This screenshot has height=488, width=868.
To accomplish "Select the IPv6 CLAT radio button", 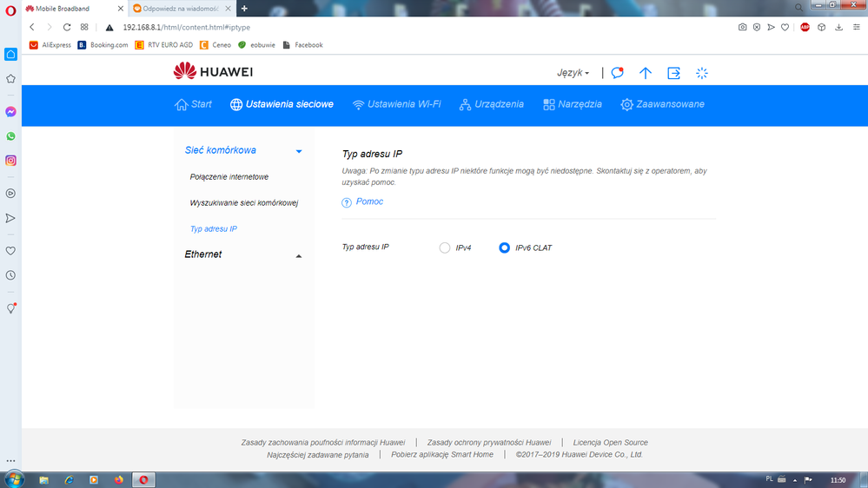I will (504, 247).
